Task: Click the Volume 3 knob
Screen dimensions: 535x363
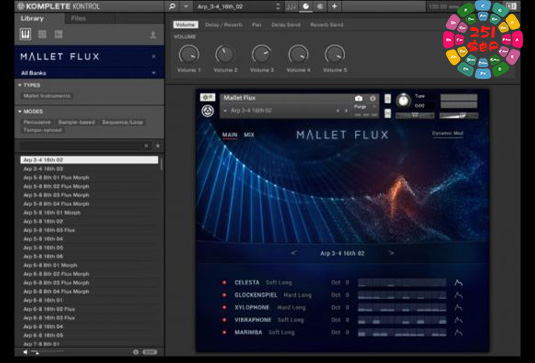Action: [x=262, y=54]
